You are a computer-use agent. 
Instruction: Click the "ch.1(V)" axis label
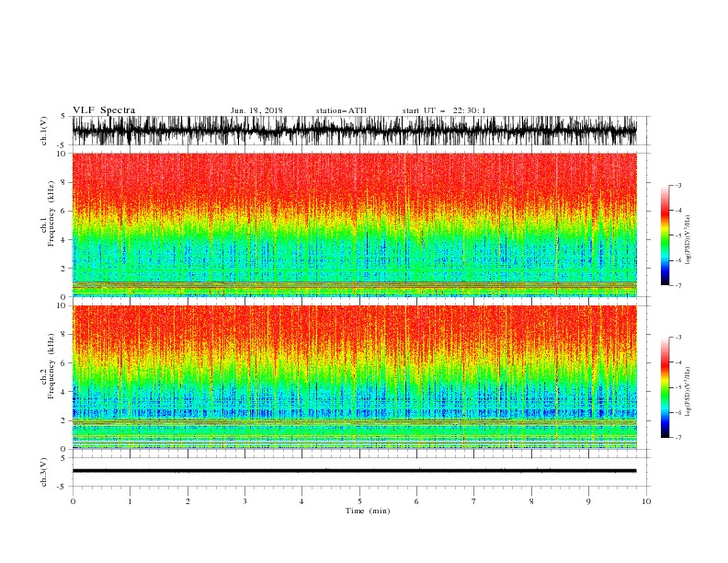coord(44,131)
